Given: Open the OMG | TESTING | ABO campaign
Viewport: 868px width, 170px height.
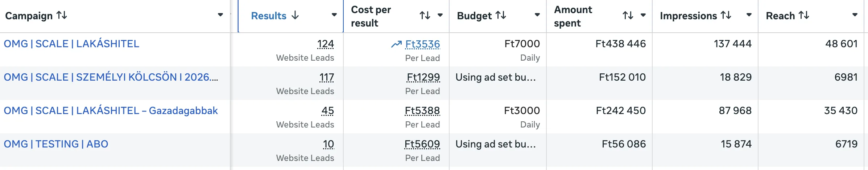Looking at the screenshot, I should (x=56, y=144).
